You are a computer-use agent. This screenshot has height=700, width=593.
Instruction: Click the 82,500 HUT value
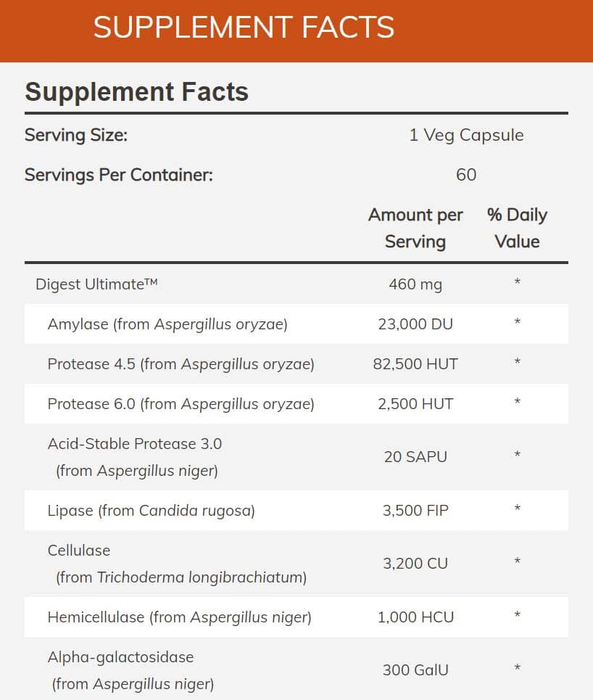click(415, 364)
